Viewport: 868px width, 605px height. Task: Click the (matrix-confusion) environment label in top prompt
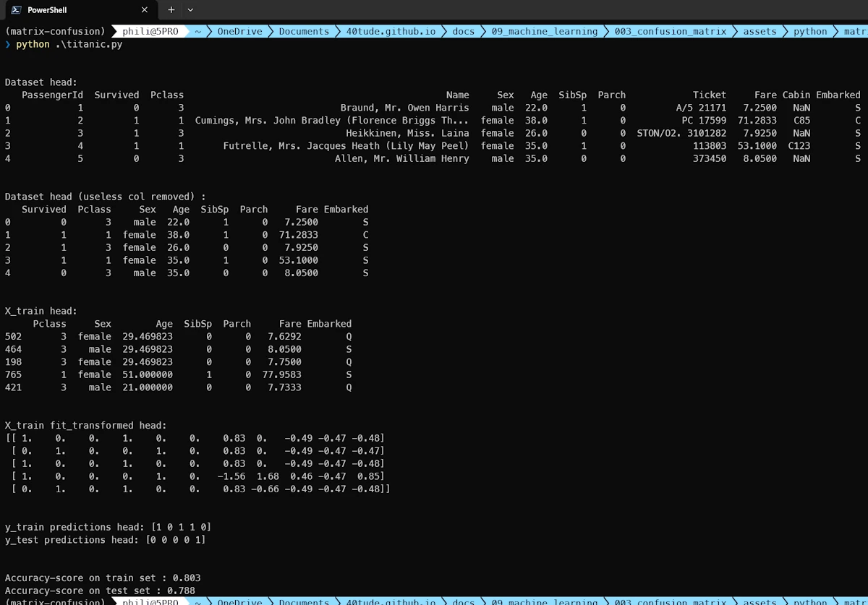54,31
